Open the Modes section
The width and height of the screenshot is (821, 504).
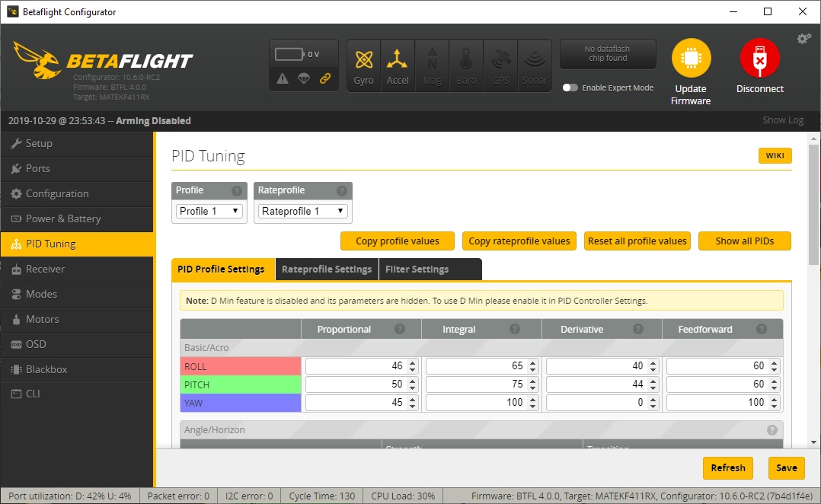tap(77, 294)
